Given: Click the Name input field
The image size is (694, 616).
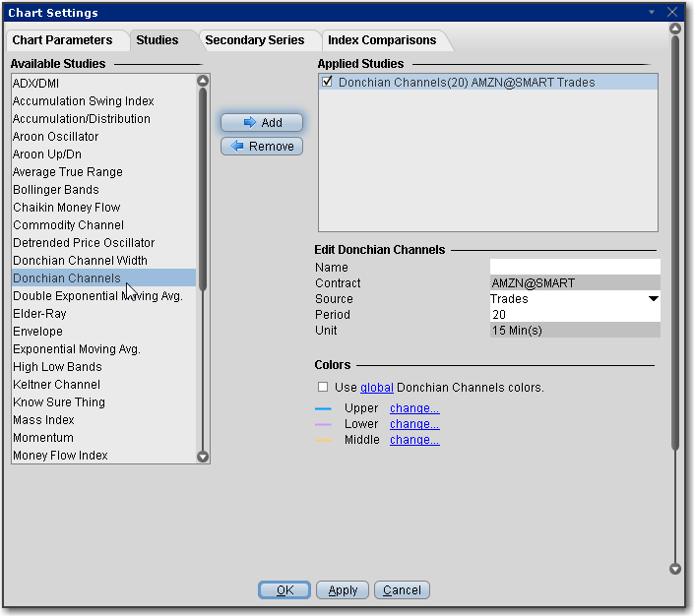Looking at the screenshot, I should click(x=574, y=267).
